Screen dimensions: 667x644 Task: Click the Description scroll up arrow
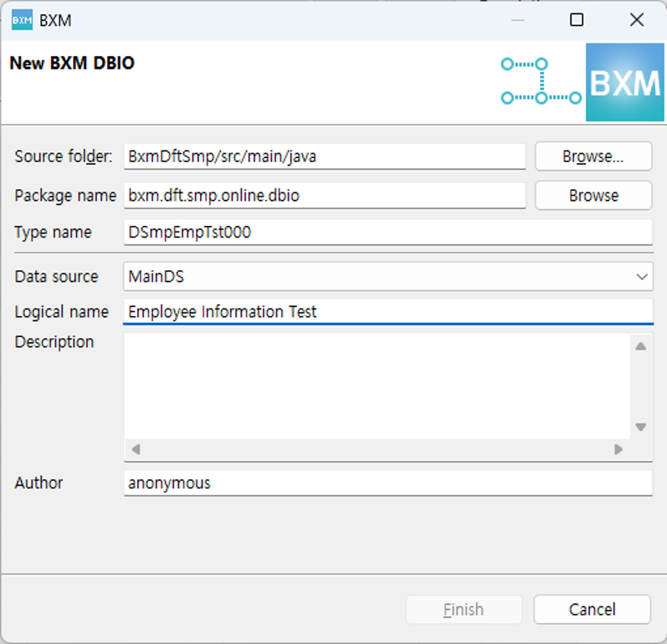tap(641, 346)
